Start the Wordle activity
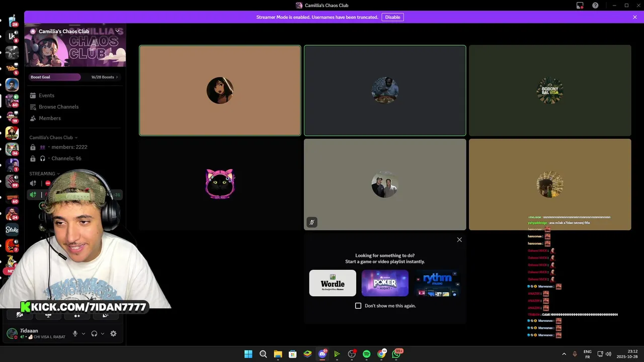644x362 pixels. click(x=333, y=283)
